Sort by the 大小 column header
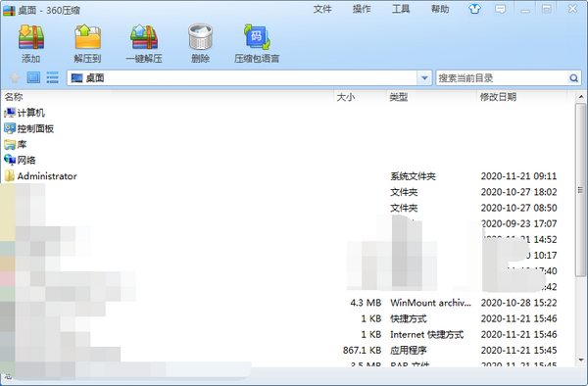This screenshot has width=588, height=386. 345,97
